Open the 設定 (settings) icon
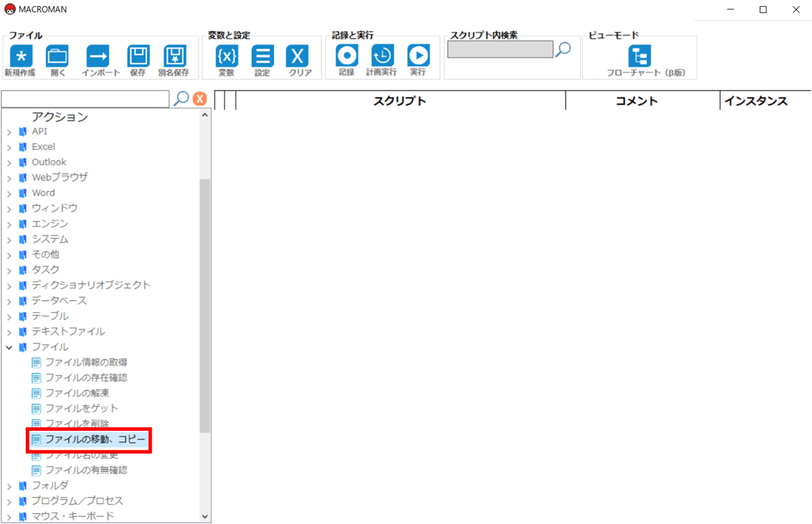Viewport: 812px width, 524px height. click(263, 55)
